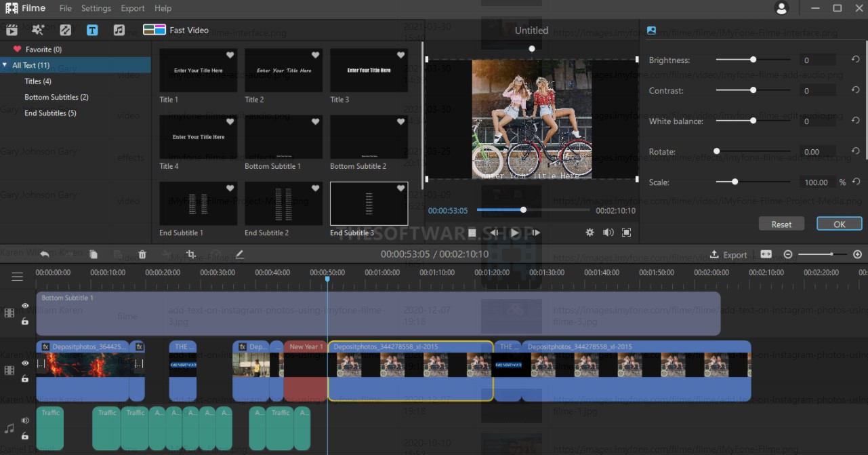Viewport: 868px width, 455px height.
Task: Undo the last timeline action
Action: (45, 254)
